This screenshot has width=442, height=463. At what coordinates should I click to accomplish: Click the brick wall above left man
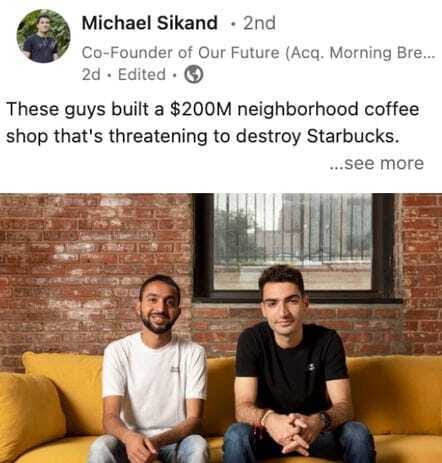point(97,240)
